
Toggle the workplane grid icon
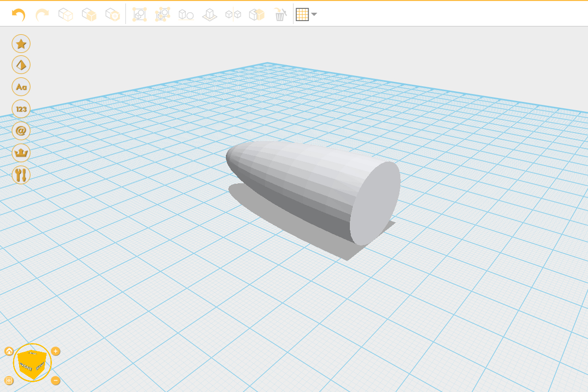click(x=302, y=15)
